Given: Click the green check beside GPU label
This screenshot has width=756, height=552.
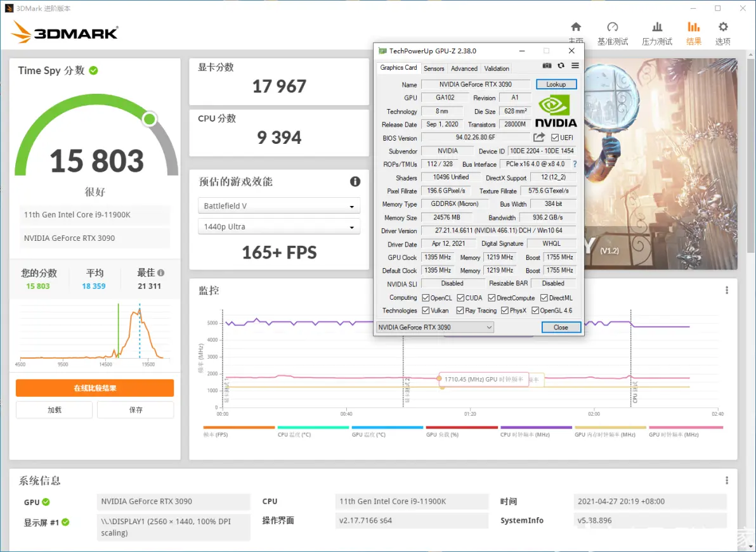Looking at the screenshot, I should click(46, 502).
